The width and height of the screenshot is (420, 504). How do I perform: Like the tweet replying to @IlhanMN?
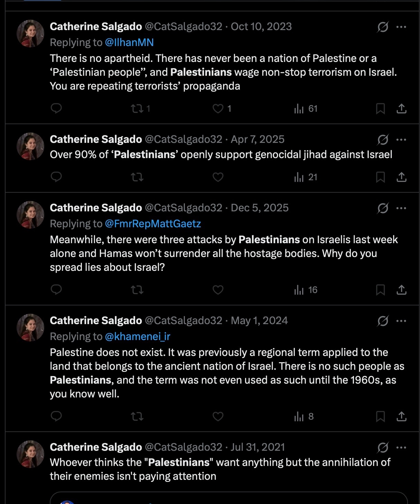click(222, 109)
